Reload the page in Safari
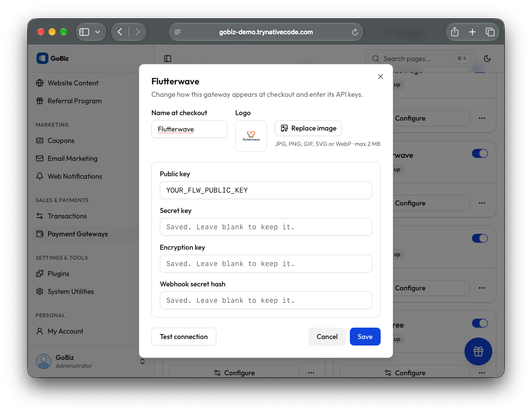Image resolution: width=532 pixels, height=414 pixels. (355, 32)
